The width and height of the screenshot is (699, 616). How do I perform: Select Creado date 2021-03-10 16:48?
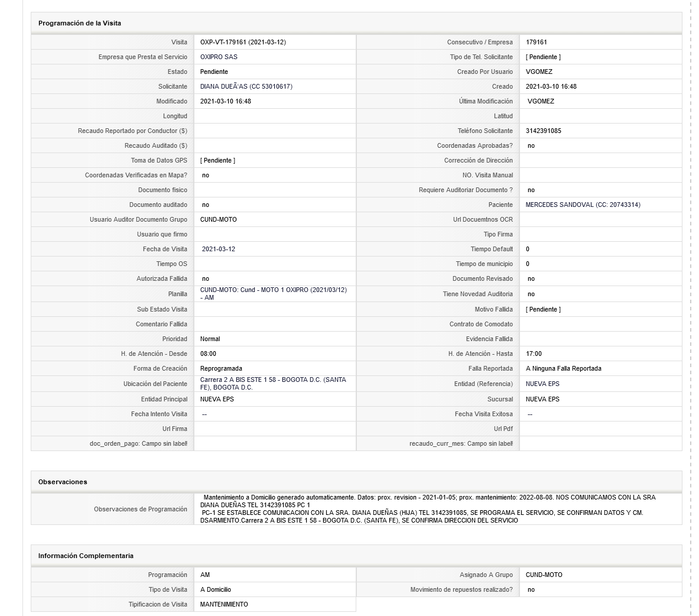click(551, 86)
